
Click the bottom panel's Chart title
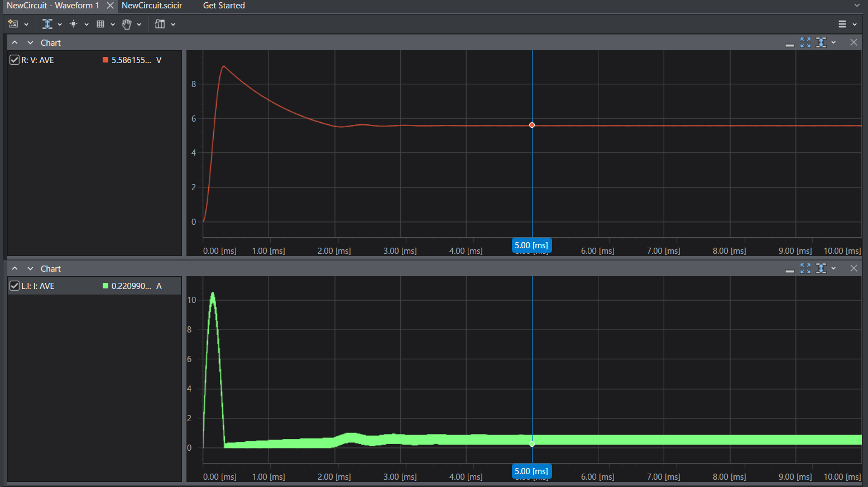(x=50, y=269)
